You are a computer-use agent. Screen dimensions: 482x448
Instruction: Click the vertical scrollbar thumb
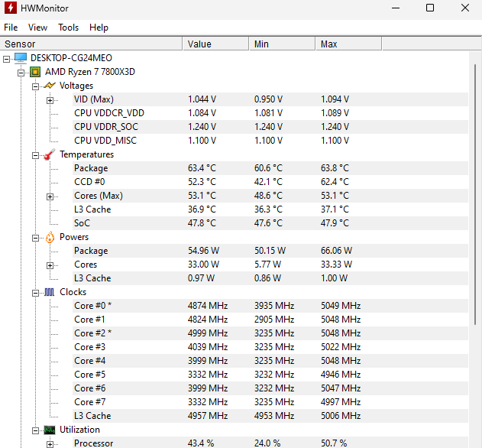point(475,194)
